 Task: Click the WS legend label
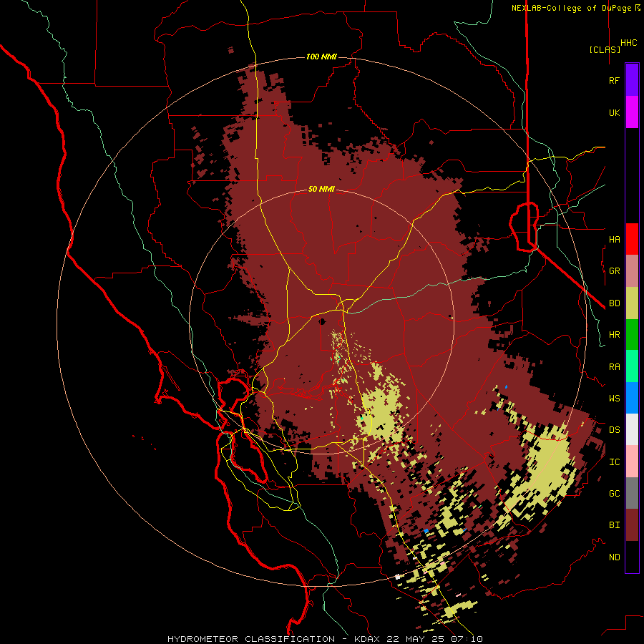point(614,399)
